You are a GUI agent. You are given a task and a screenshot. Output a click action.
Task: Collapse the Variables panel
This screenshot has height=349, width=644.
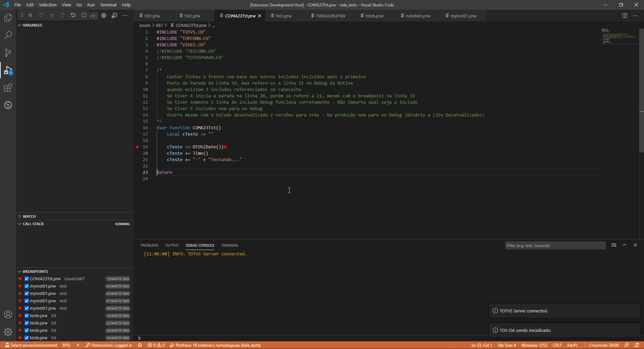click(19, 25)
